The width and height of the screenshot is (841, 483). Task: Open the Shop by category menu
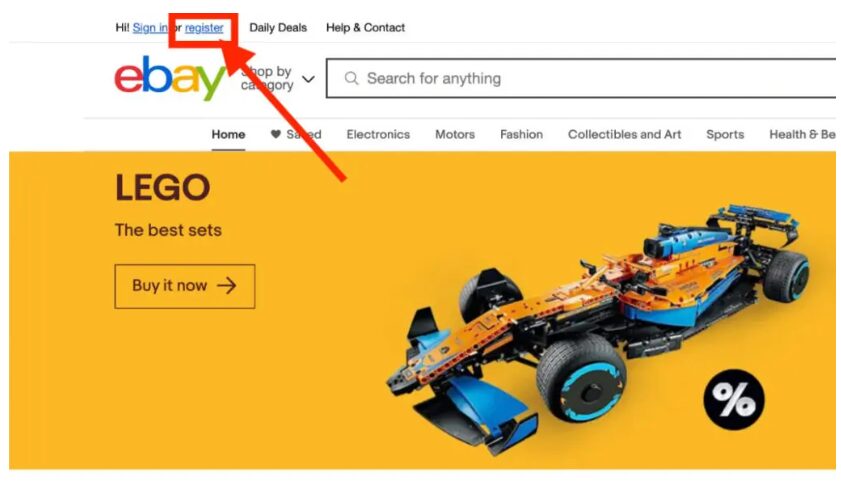tap(277, 78)
